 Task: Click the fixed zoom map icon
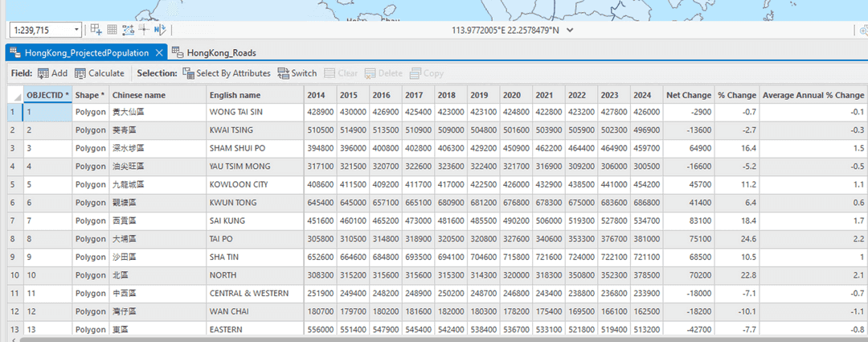click(x=96, y=30)
